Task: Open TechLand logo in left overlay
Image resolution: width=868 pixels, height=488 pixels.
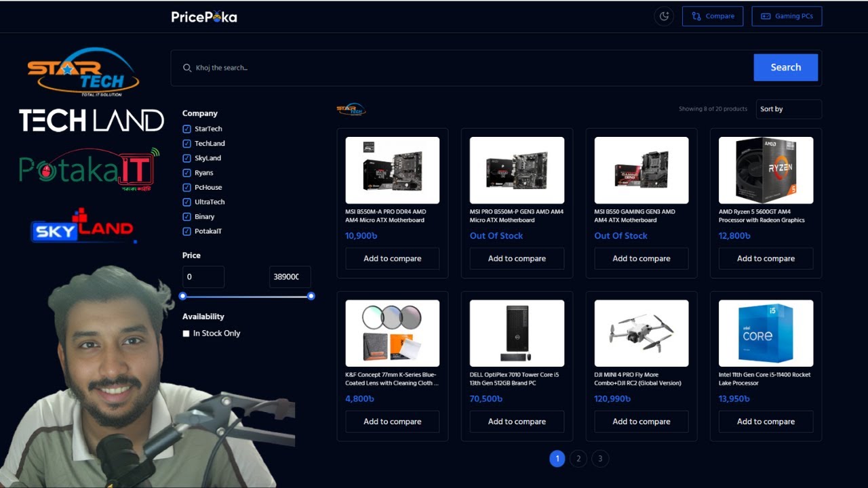Action: click(x=92, y=121)
